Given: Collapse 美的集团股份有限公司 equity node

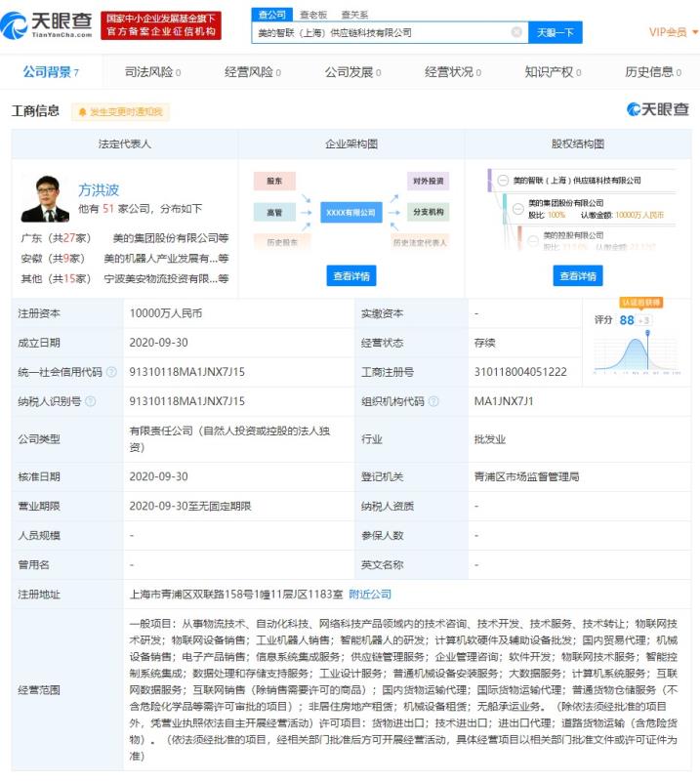Looking at the screenshot, I should point(518,209).
